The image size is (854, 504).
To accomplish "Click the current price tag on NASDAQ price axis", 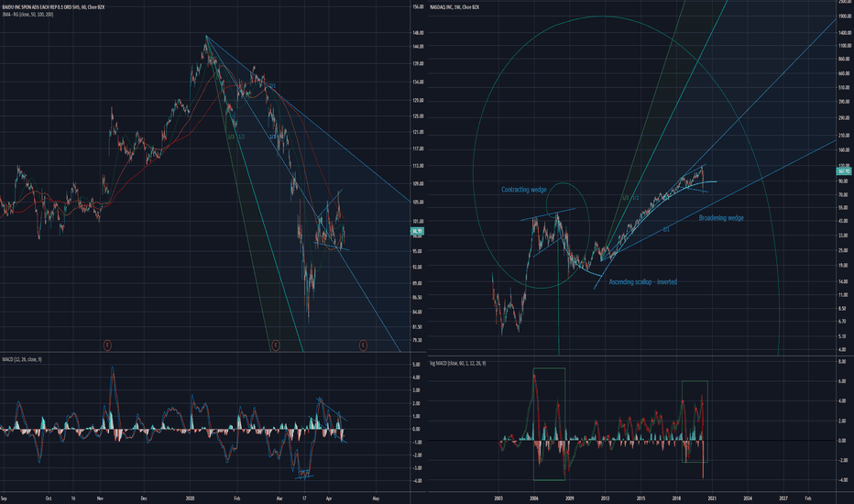I will [x=844, y=171].
